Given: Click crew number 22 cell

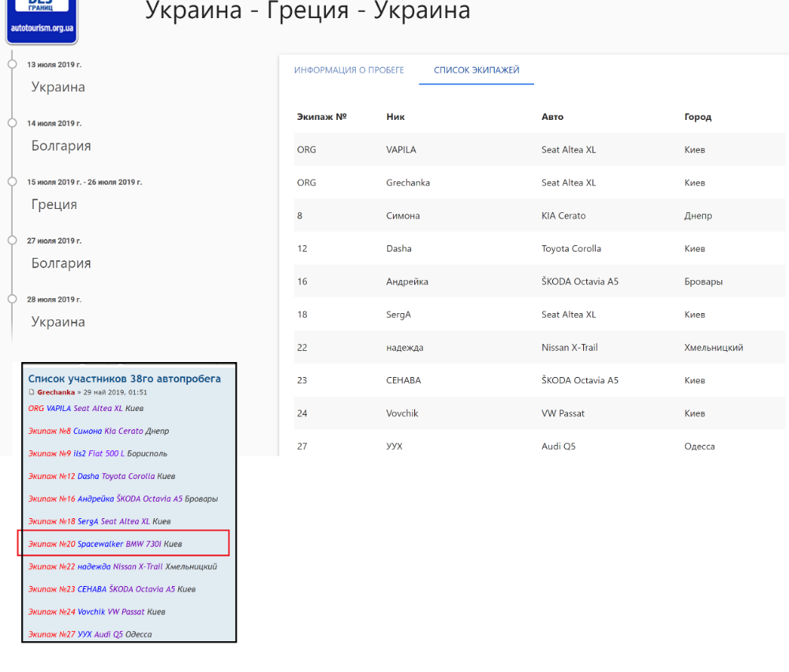Looking at the screenshot, I should [302, 348].
